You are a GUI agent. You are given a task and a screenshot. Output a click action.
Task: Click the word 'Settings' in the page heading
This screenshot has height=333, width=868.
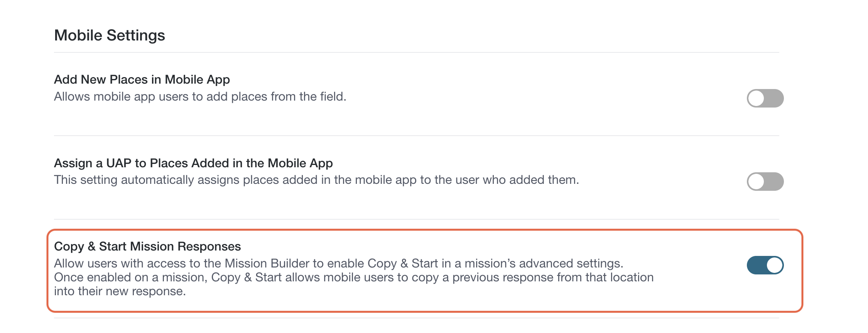136,35
